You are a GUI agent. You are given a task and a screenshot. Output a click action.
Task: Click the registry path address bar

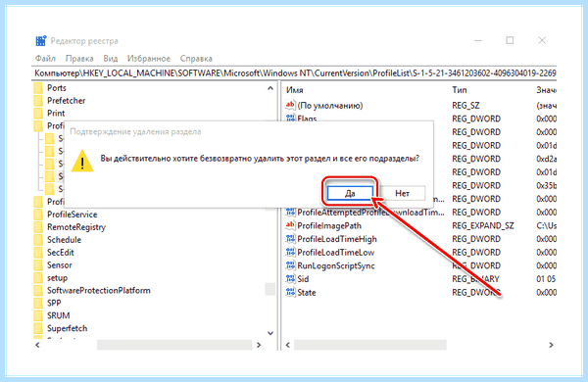[295, 73]
